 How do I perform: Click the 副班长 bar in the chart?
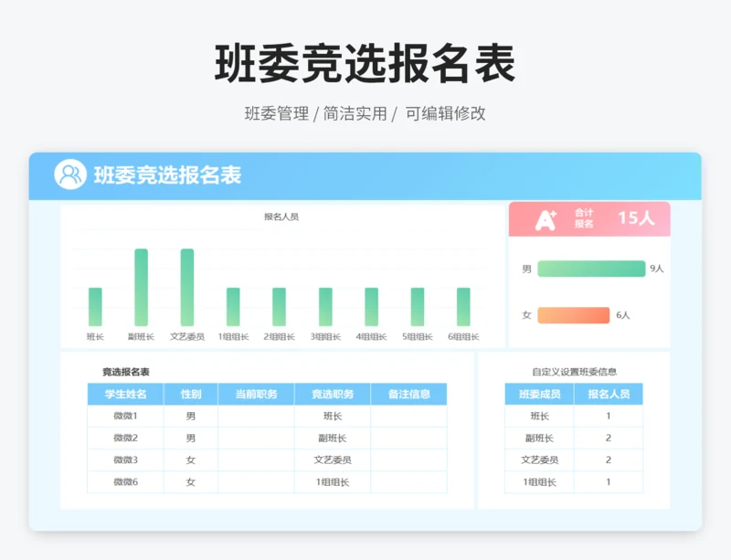pyautogui.click(x=142, y=287)
